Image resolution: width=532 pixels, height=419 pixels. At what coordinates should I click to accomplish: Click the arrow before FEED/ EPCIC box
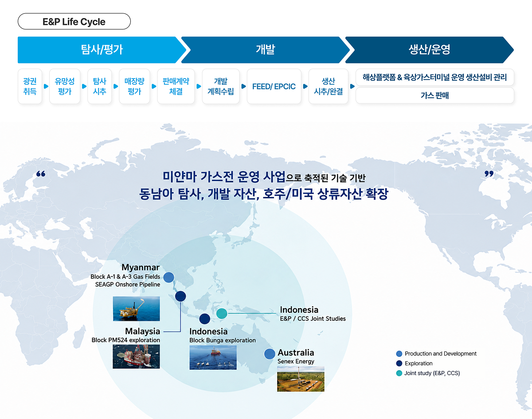click(243, 86)
